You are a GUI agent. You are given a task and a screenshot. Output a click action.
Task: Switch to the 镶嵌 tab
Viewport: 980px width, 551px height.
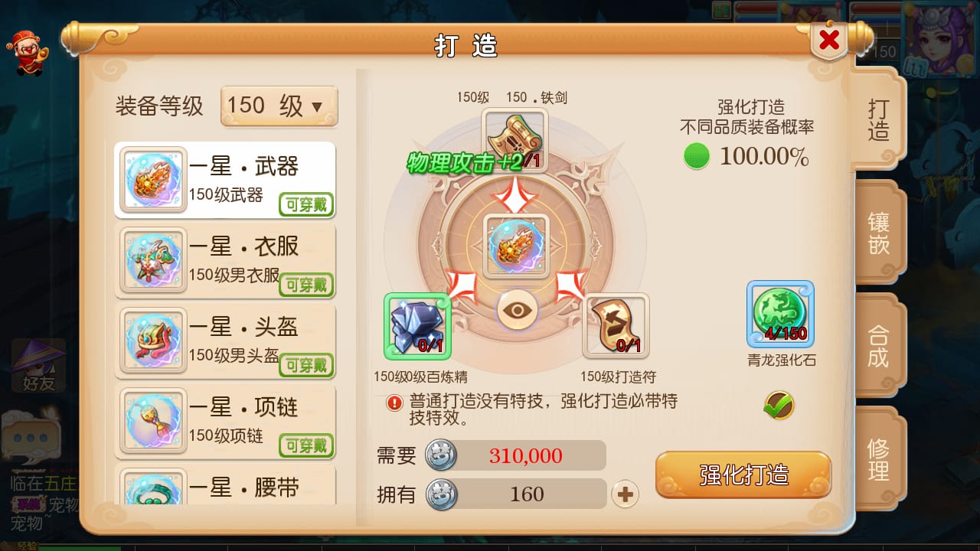(x=879, y=233)
